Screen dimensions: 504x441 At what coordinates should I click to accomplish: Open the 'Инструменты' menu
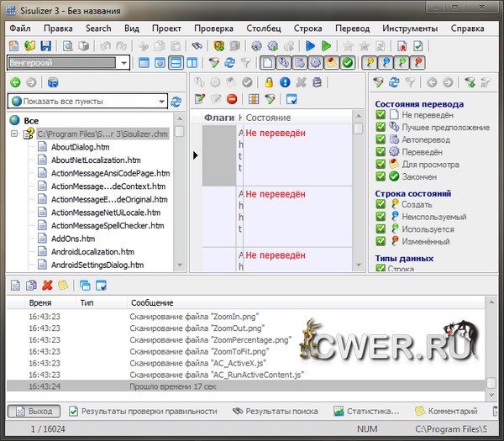click(x=409, y=28)
